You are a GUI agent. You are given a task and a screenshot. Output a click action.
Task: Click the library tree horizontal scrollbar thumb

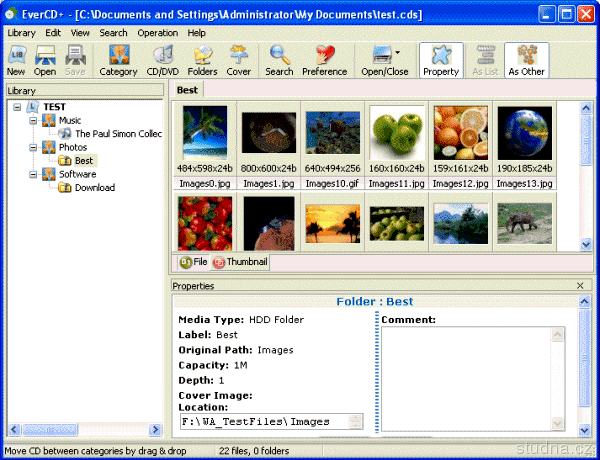[x=50, y=429]
